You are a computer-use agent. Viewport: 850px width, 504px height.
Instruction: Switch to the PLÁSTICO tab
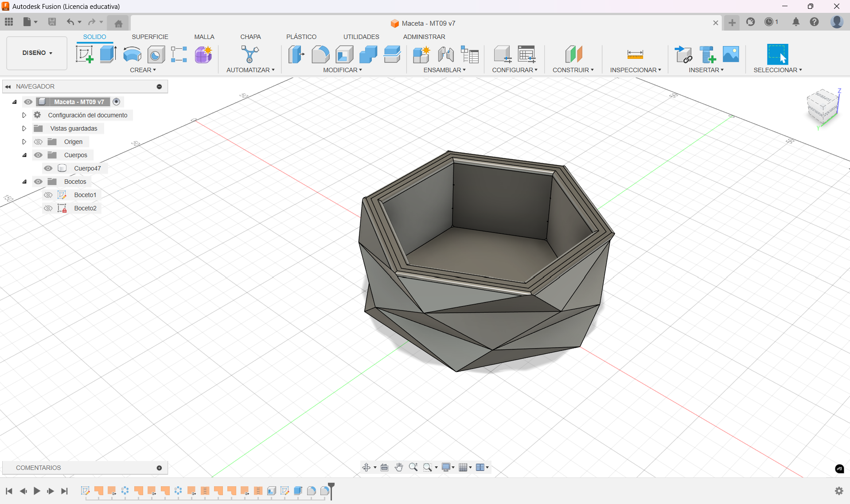point(301,37)
